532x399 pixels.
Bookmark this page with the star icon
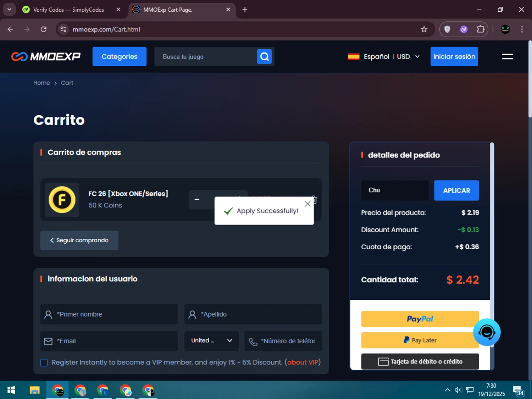[x=424, y=29]
